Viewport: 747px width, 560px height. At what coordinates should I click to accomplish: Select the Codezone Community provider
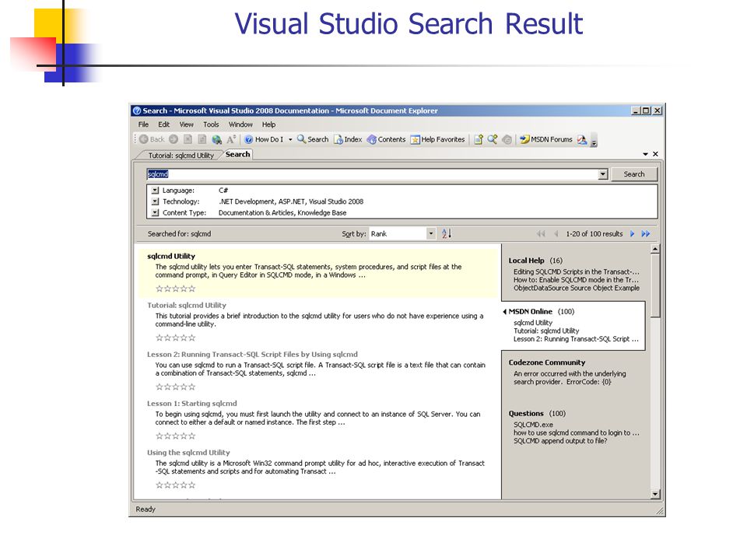click(546, 362)
